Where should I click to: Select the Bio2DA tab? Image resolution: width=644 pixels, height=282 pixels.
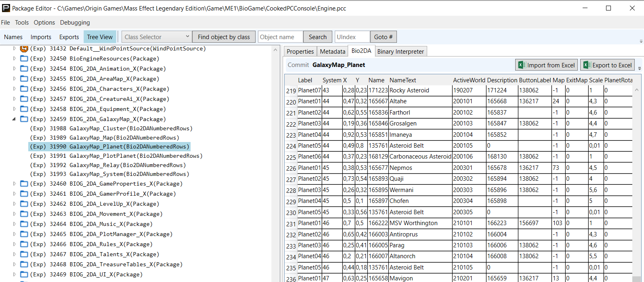[x=361, y=51]
